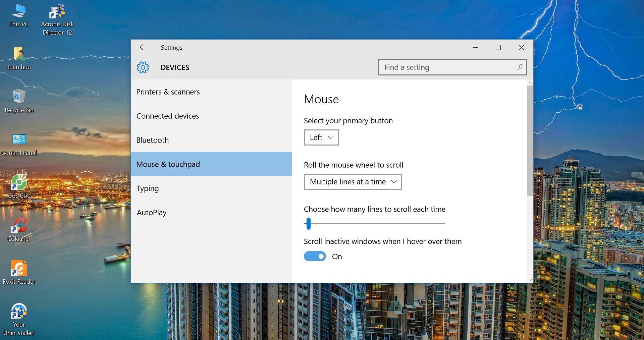
Task: Open Acronis Disk Director 12 shortcut
Action: tap(57, 19)
